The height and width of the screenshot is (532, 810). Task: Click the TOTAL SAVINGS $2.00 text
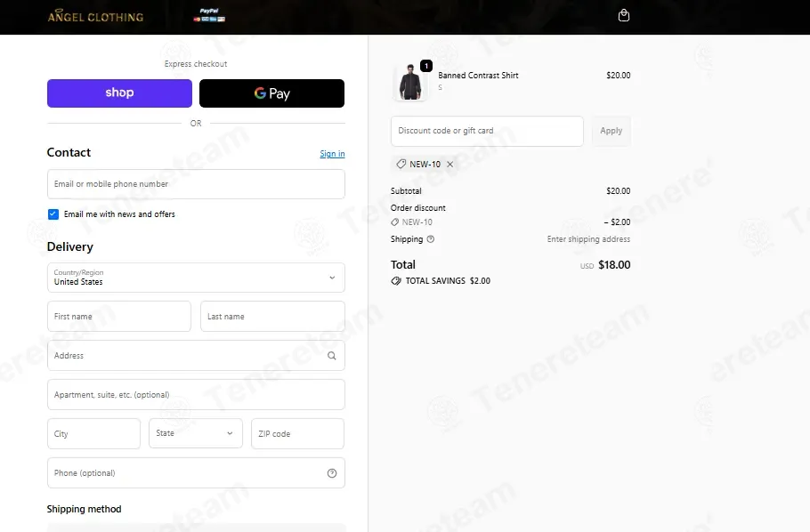tap(448, 281)
